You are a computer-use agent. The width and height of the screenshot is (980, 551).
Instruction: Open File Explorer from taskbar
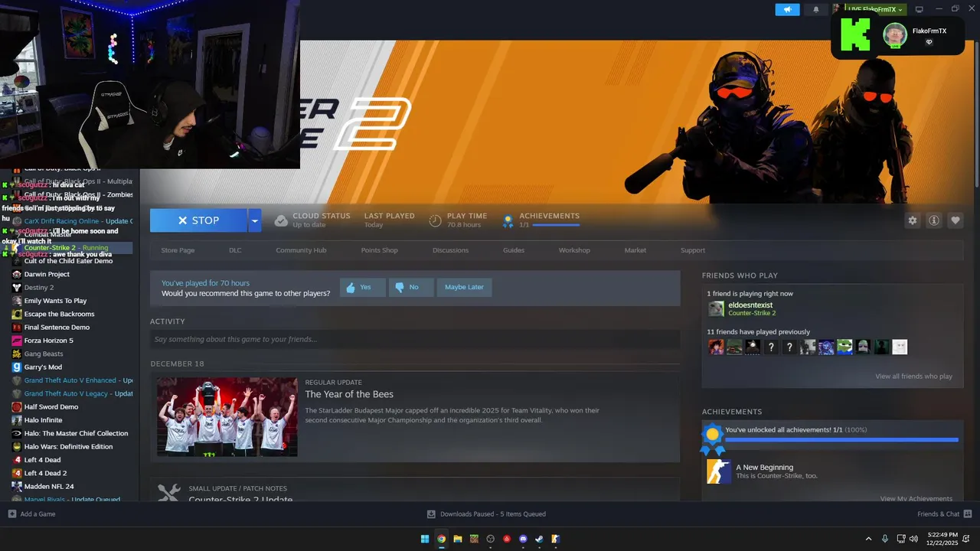[x=458, y=539]
